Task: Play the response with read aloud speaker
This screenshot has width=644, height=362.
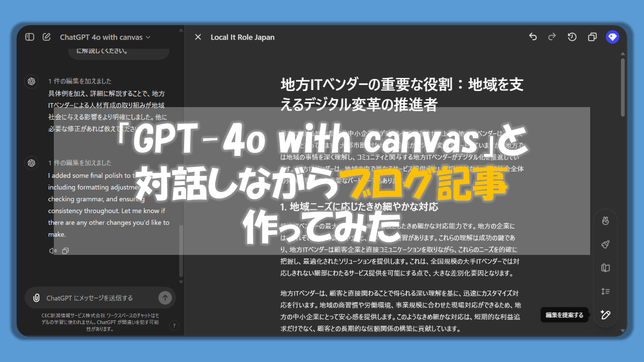Action: pos(52,250)
